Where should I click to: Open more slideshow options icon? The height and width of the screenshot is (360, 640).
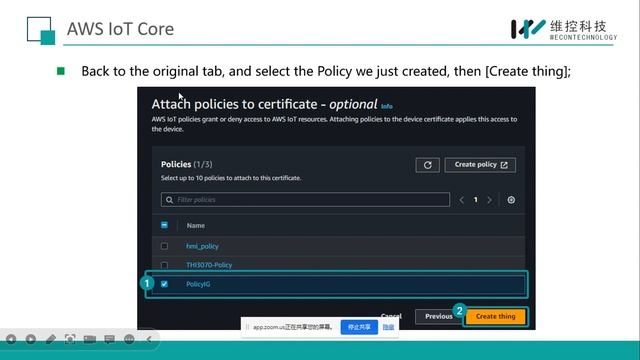click(129, 339)
